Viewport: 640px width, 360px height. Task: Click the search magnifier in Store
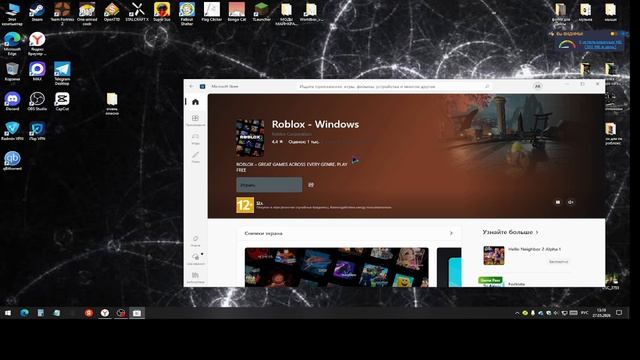click(487, 87)
